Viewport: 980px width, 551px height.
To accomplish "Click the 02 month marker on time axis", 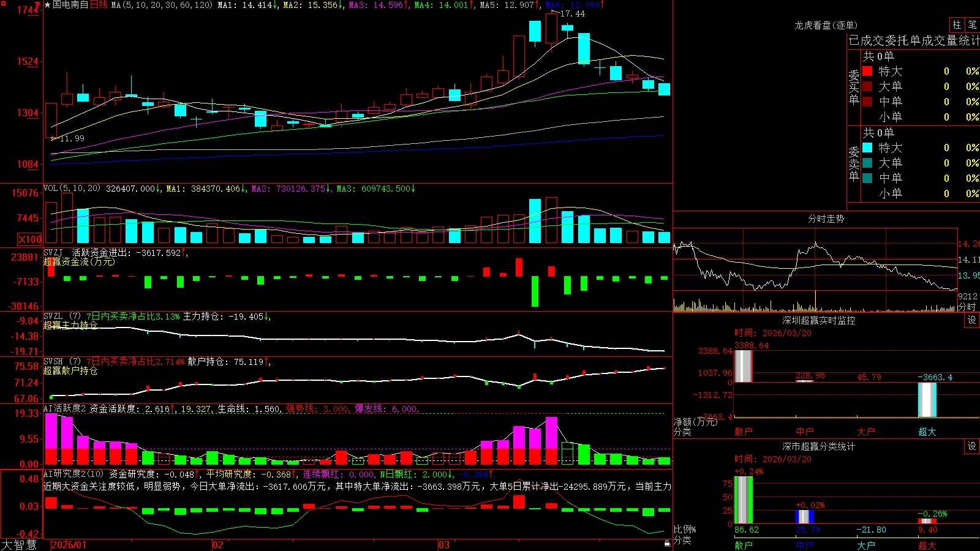I will (218, 545).
